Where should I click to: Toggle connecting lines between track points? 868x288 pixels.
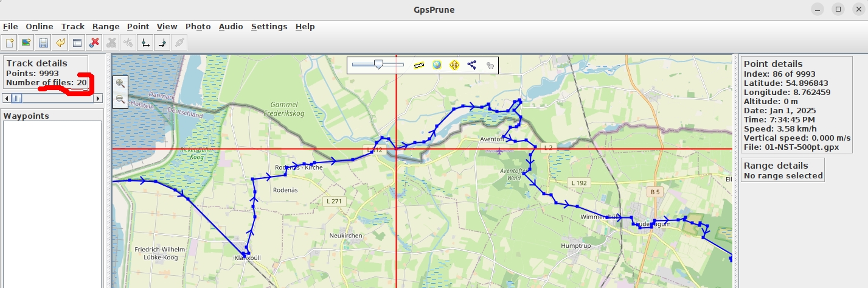472,65
